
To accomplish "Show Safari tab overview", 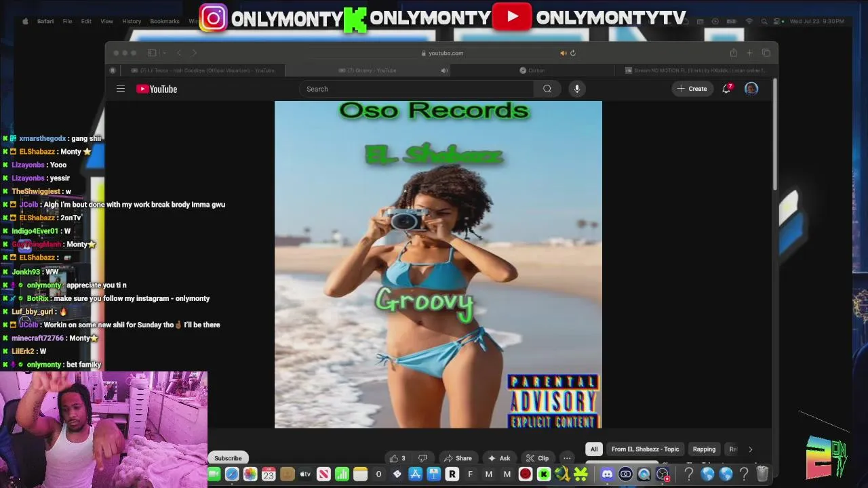I will (x=766, y=53).
